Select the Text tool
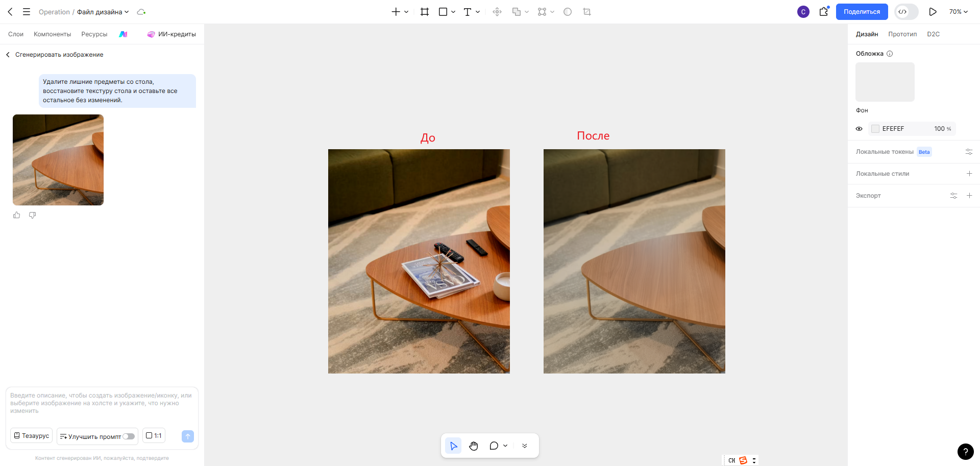The width and height of the screenshot is (980, 466). pos(467,12)
